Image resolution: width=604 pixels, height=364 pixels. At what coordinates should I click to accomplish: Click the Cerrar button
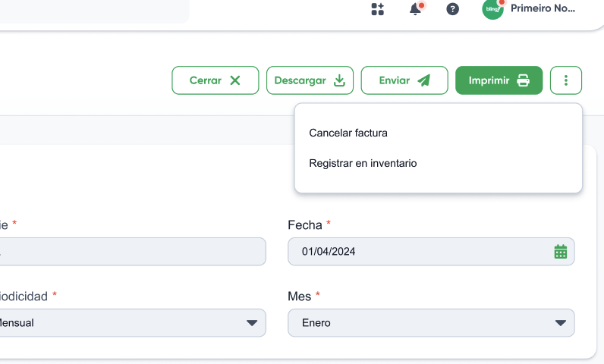point(215,80)
